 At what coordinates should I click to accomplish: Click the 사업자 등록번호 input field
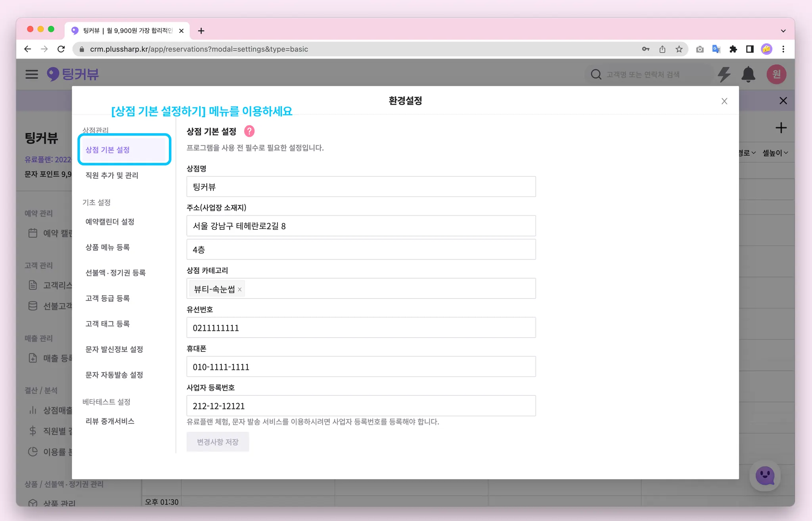[361, 406]
